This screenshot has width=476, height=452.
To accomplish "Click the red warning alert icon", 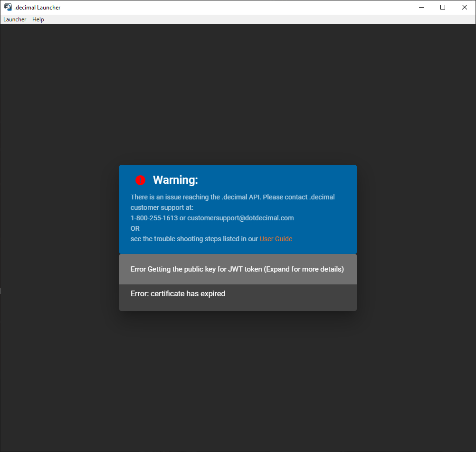I will 140,180.
